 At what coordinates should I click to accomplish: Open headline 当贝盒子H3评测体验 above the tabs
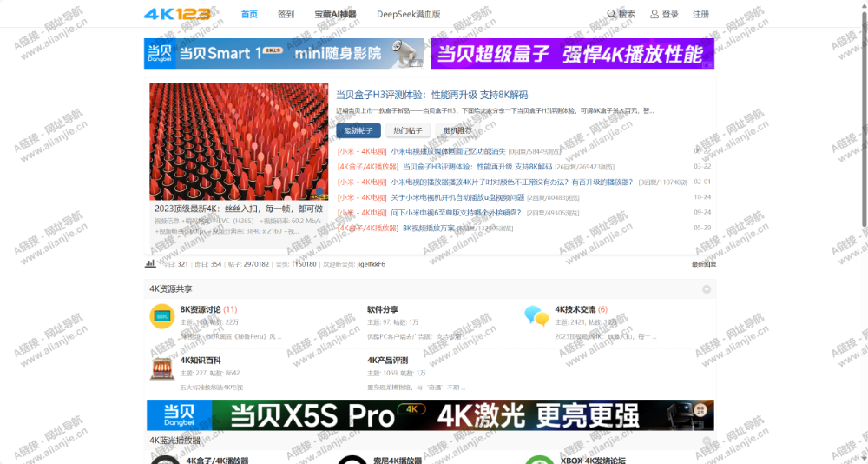tap(431, 95)
